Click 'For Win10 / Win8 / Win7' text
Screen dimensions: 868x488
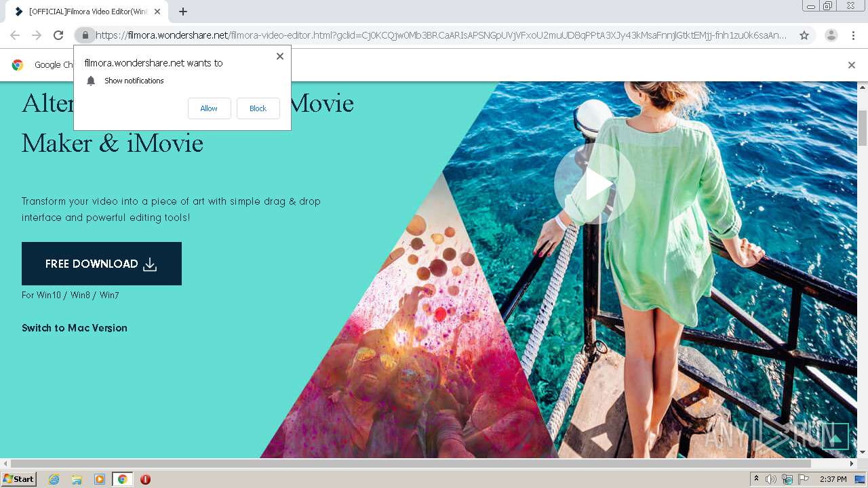click(x=71, y=296)
